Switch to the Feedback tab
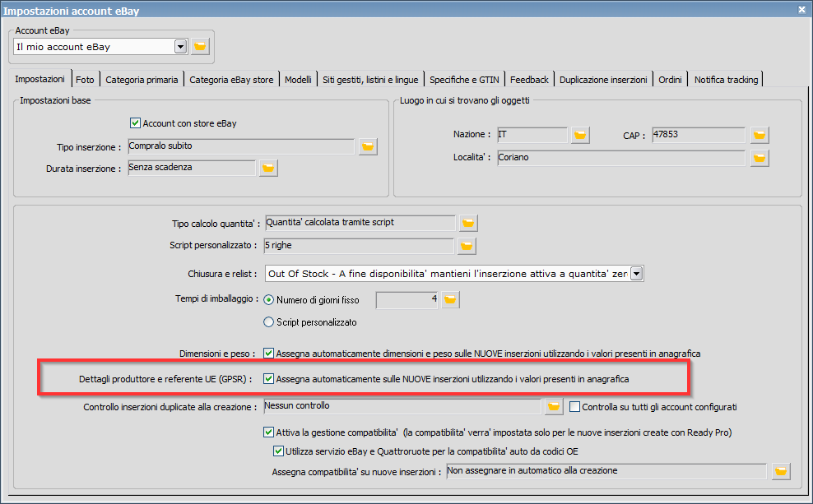The image size is (813, 504). [x=529, y=80]
